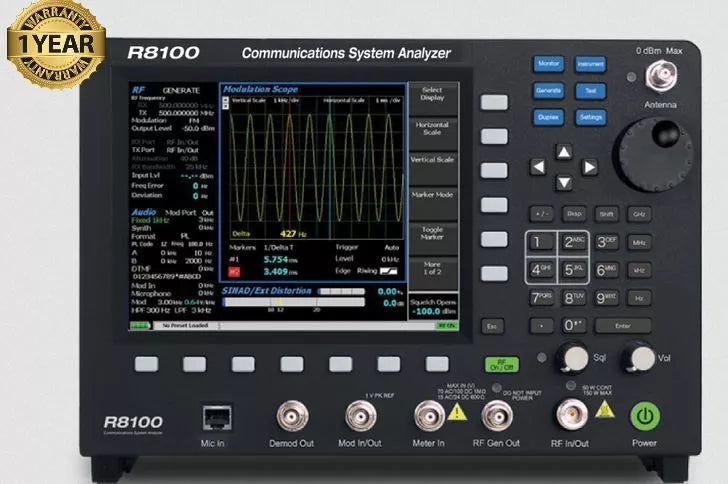Screen dimensions: 728x484
Task: Click the Modulation Scope title
Action: (260, 90)
